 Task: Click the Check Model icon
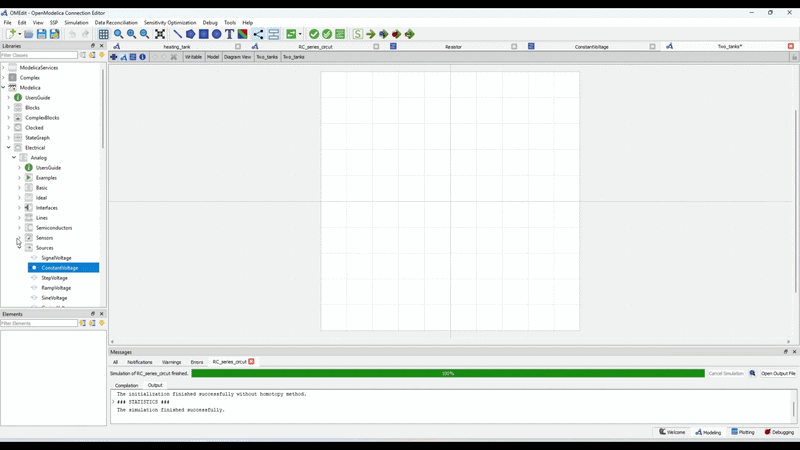pyautogui.click(x=314, y=34)
